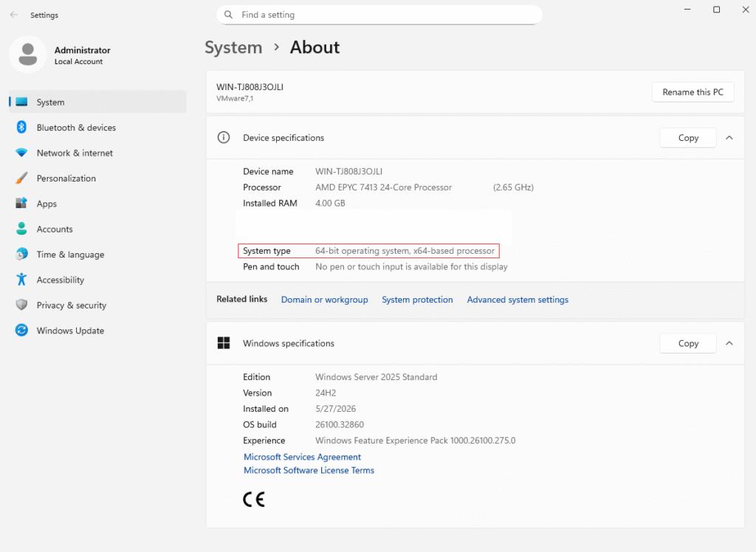Click the Device specifications info icon
Viewport: 756px width, 552px height.
224,138
